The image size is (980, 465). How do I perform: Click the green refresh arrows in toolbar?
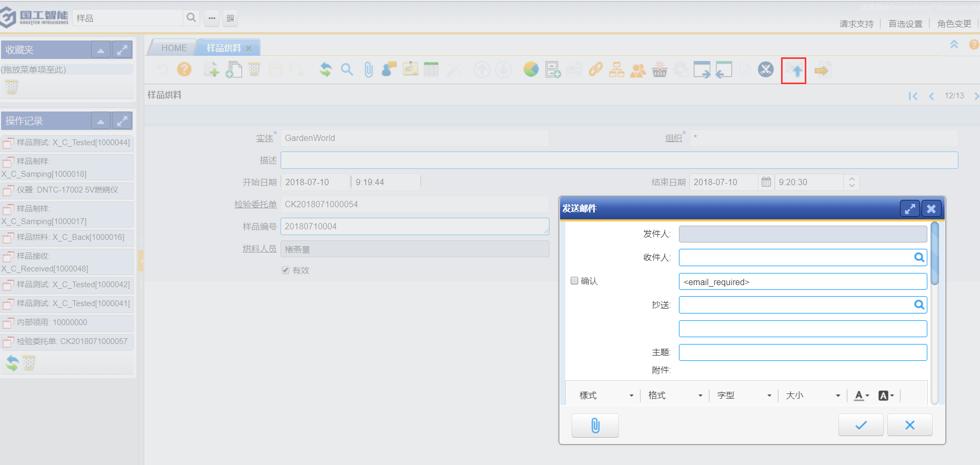pos(326,69)
